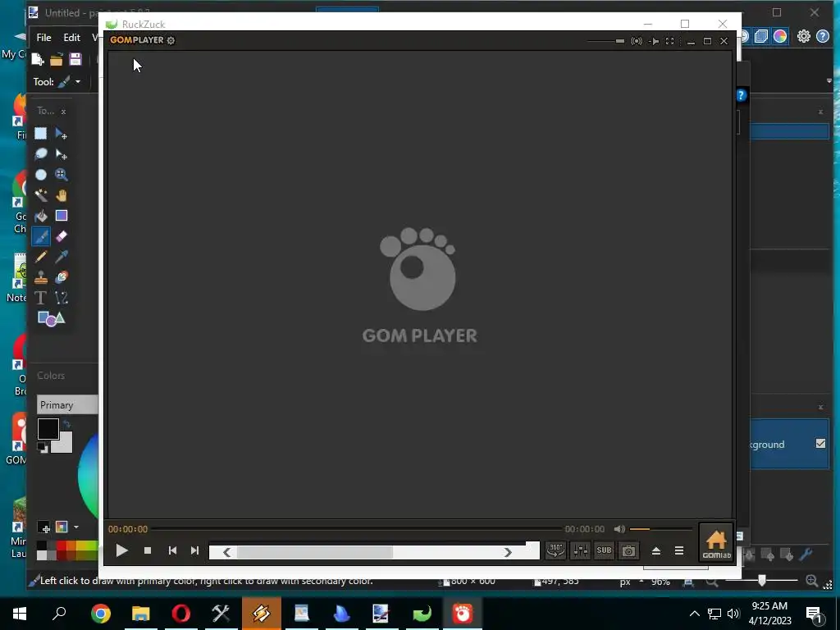Select the Move Selected Pixels tool

point(61,134)
